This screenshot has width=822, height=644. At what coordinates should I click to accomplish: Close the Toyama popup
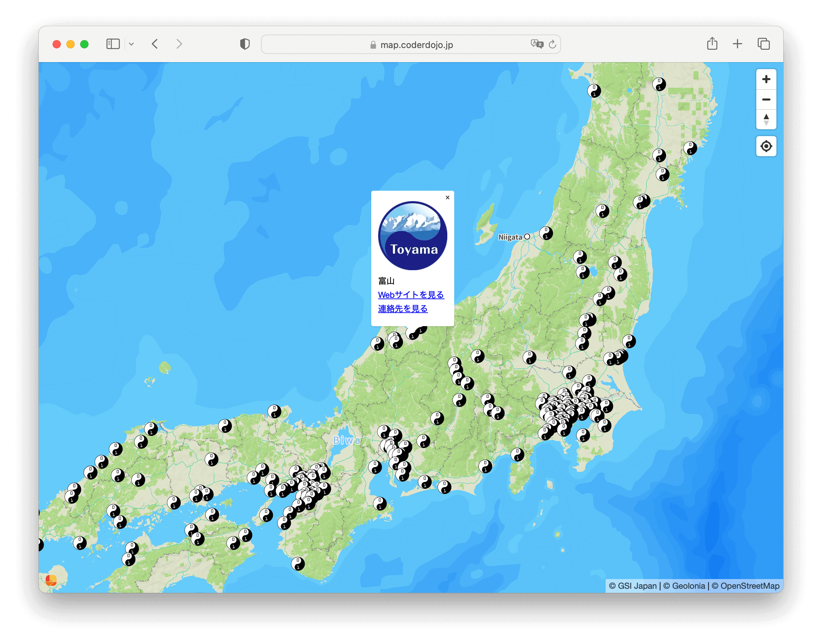[x=447, y=198]
